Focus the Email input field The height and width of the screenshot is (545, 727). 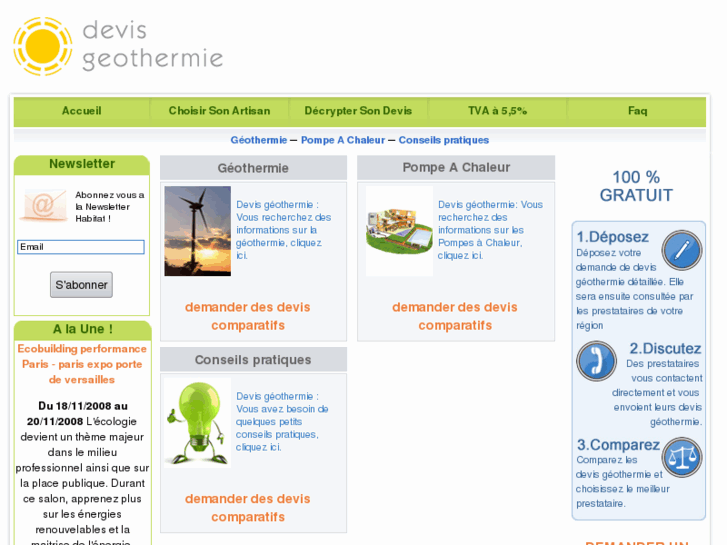coord(81,247)
